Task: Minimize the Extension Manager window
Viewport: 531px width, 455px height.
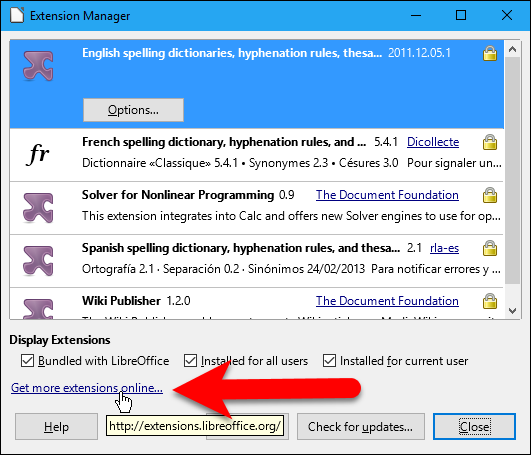Action: coord(416,15)
